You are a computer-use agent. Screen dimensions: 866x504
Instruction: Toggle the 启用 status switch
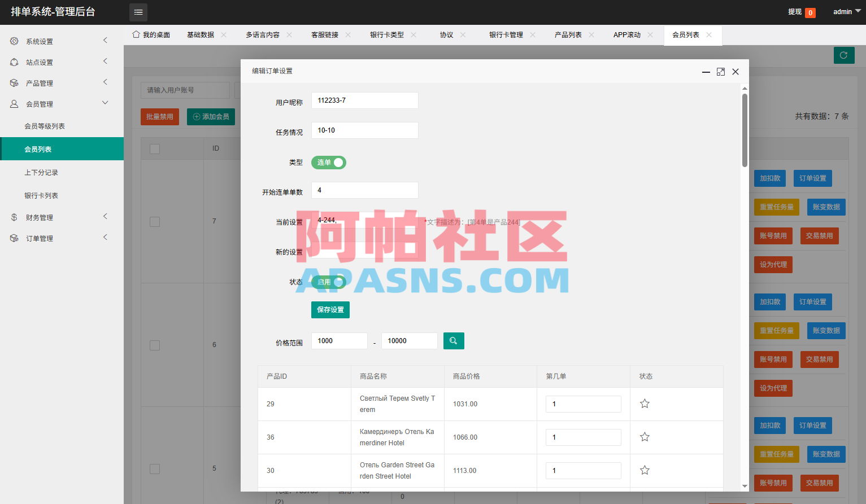coord(329,282)
